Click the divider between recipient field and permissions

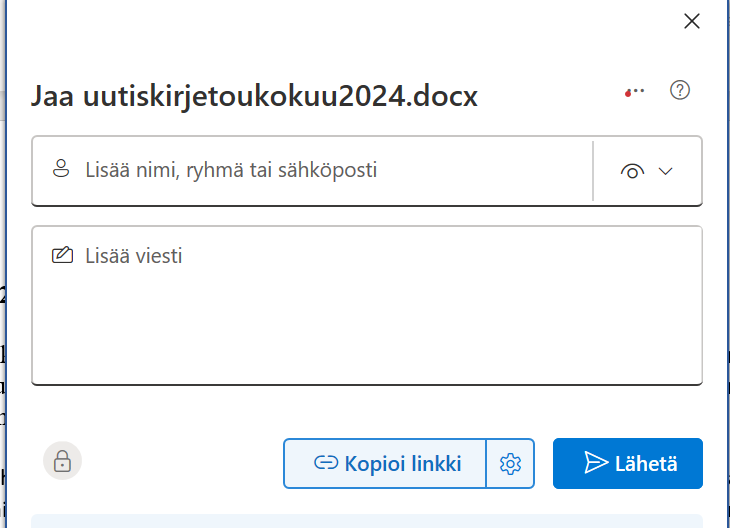pos(593,171)
